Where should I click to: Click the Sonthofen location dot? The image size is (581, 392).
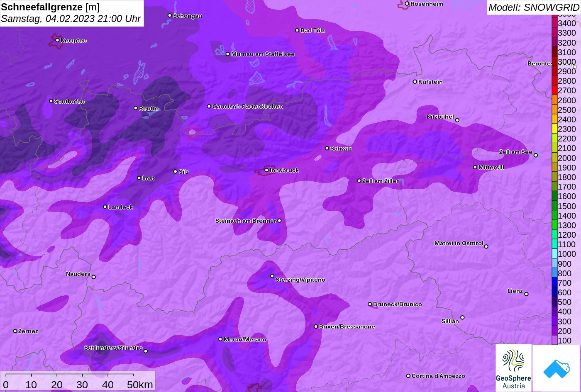point(51,101)
